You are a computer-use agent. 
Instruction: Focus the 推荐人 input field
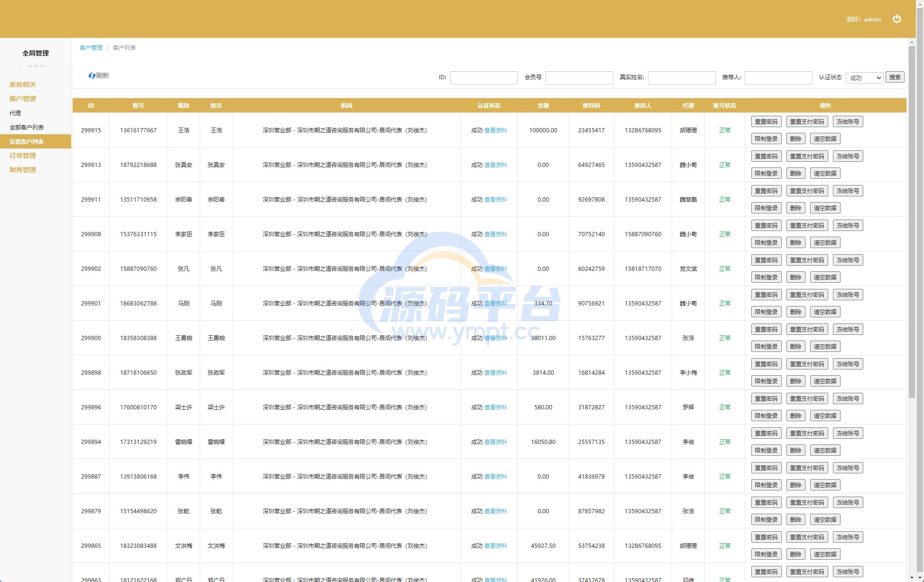tap(778, 78)
